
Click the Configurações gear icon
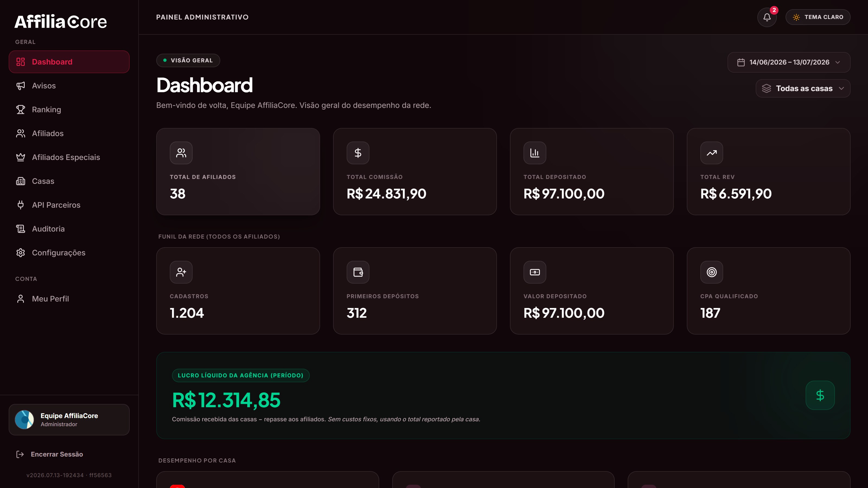(x=21, y=253)
